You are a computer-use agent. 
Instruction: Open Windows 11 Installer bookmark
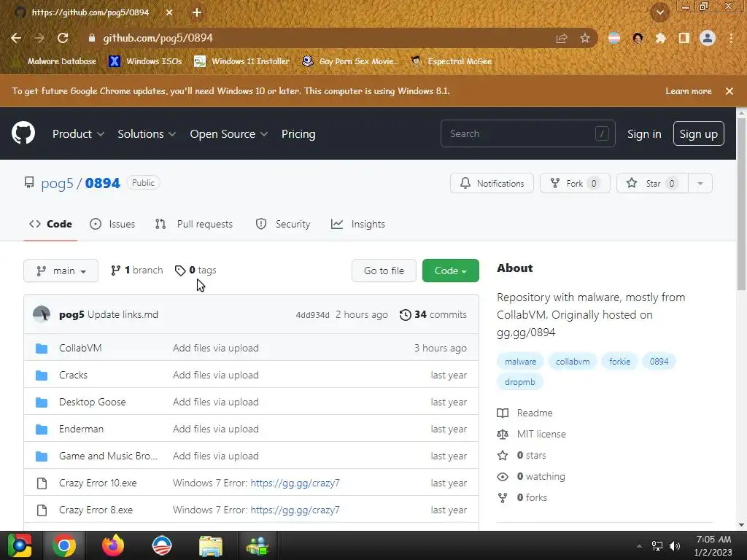[x=242, y=61]
